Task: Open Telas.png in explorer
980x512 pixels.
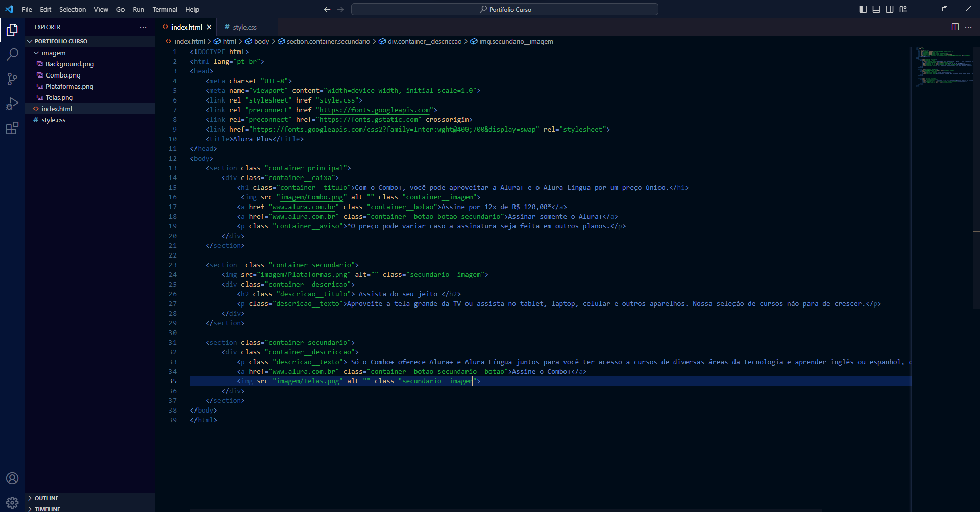Action: point(90,97)
